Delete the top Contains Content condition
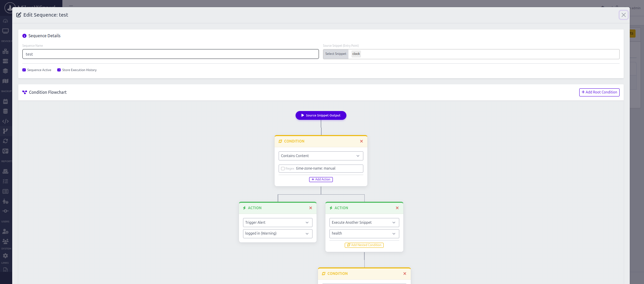The height and width of the screenshot is (284, 644). (361, 141)
